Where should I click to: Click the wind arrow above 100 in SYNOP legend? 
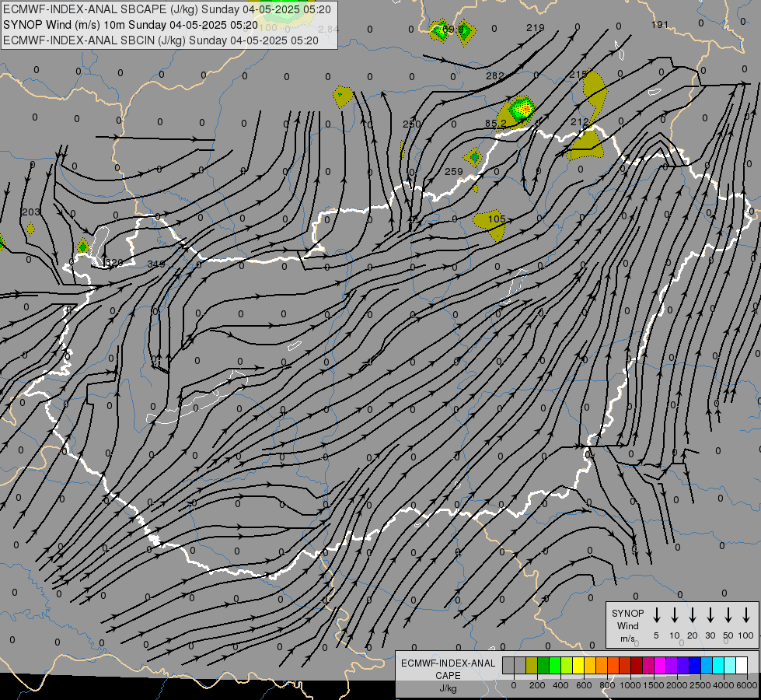[746, 615]
